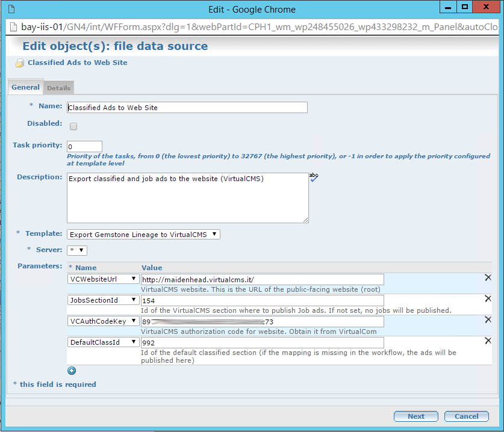Focus the Name input field

(x=187, y=108)
